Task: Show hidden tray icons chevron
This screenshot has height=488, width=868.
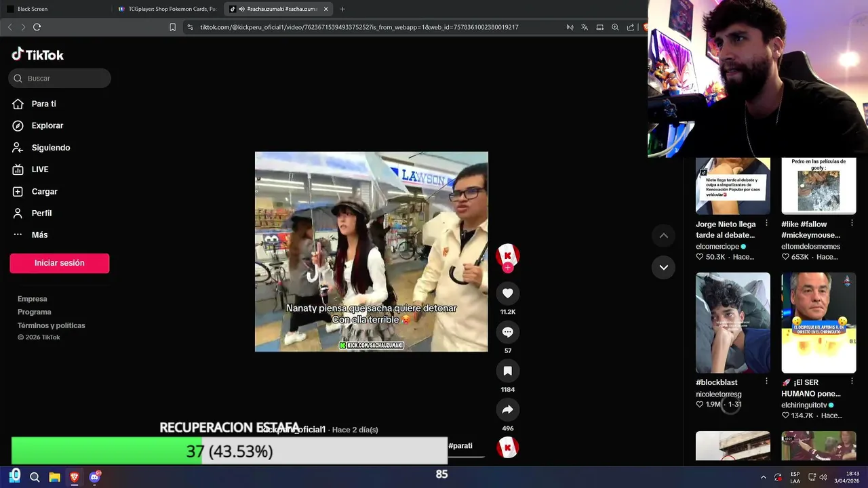Action: (x=764, y=477)
